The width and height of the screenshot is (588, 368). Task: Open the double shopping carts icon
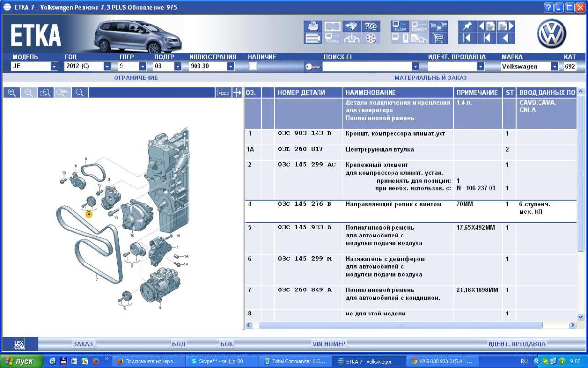pyautogui.click(x=438, y=26)
